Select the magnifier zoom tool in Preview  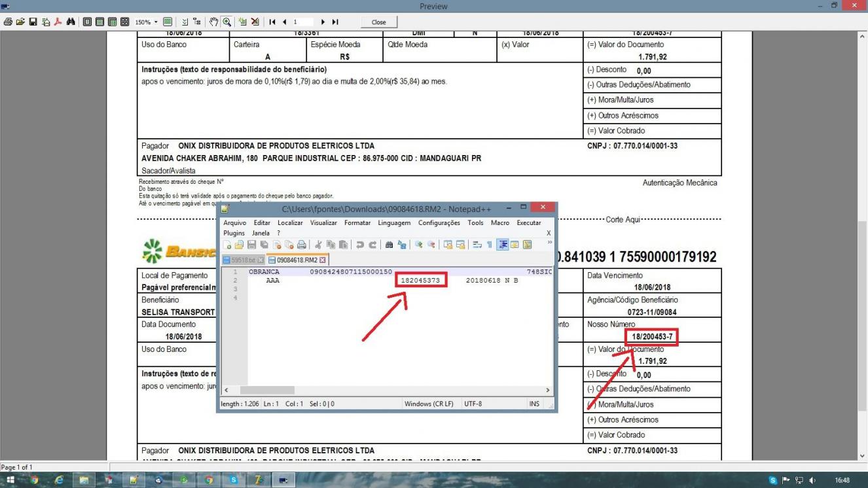point(226,22)
